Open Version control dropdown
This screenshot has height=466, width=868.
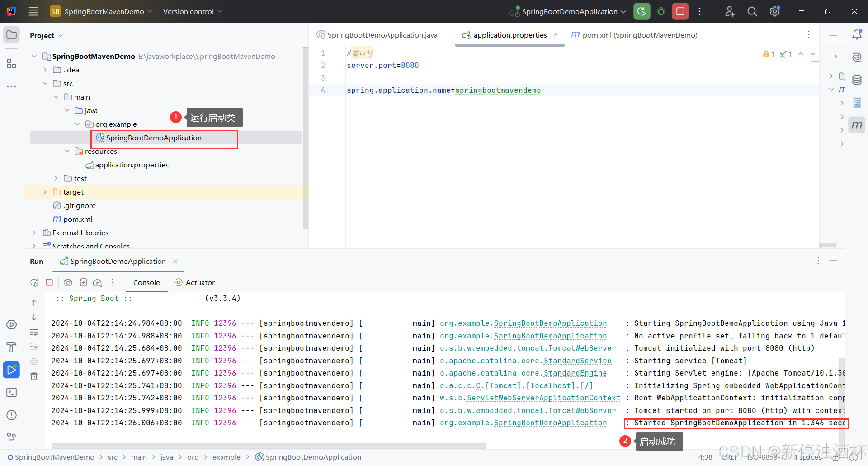click(x=193, y=11)
